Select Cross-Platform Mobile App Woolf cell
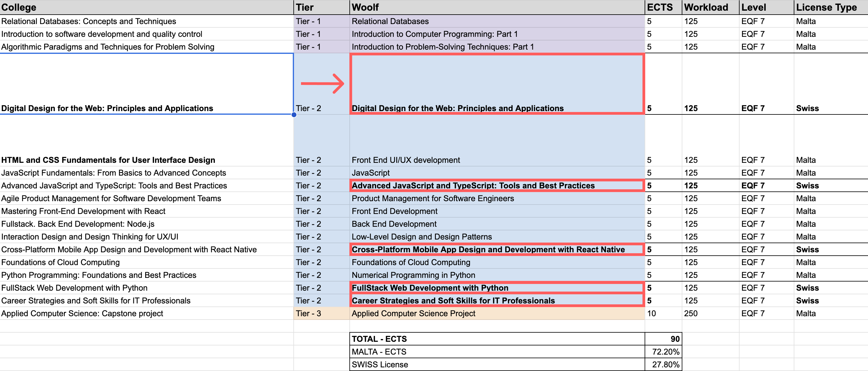Viewport: 868px width, 371px height. tap(497, 250)
